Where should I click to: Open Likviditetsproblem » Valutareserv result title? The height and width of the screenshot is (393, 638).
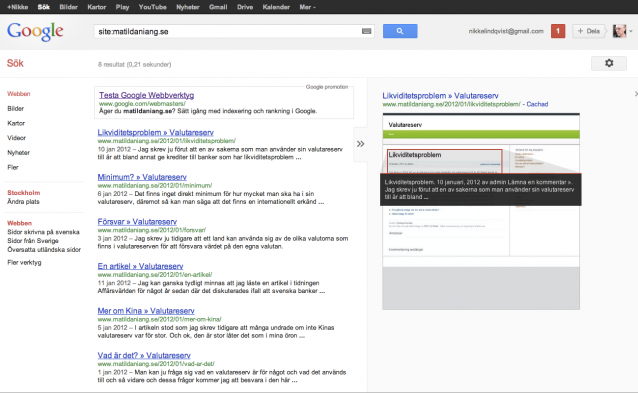pyautogui.click(x=155, y=133)
